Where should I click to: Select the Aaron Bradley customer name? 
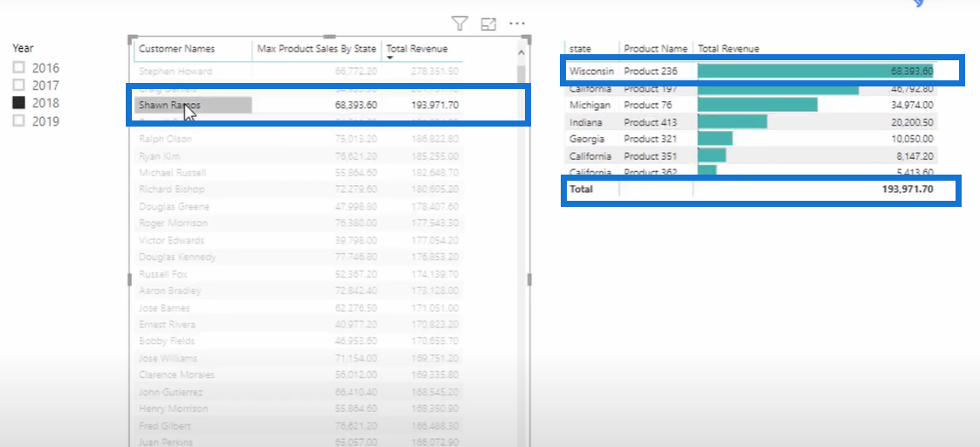pyautogui.click(x=170, y=291)
